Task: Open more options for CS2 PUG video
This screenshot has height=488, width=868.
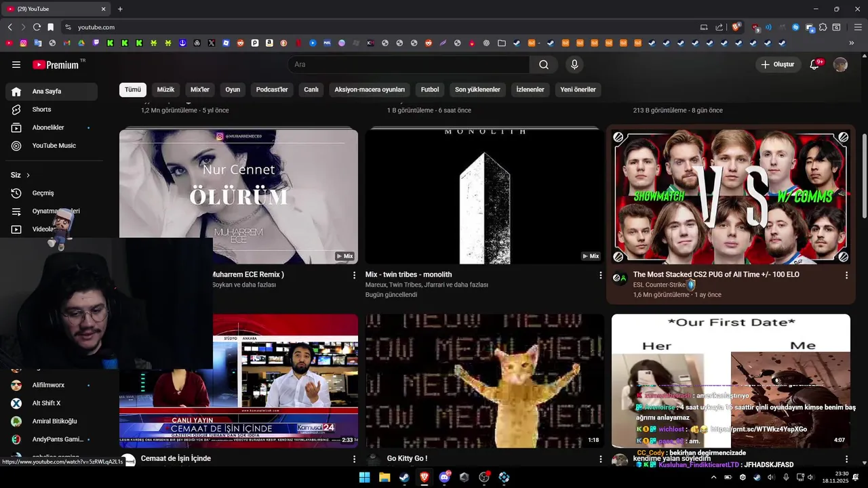Action: click(846, 275)
